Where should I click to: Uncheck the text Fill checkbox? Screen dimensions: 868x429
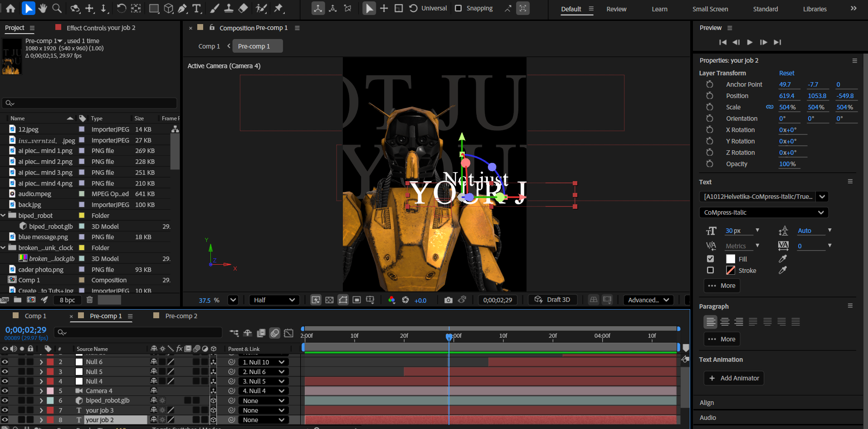(711, 259)
